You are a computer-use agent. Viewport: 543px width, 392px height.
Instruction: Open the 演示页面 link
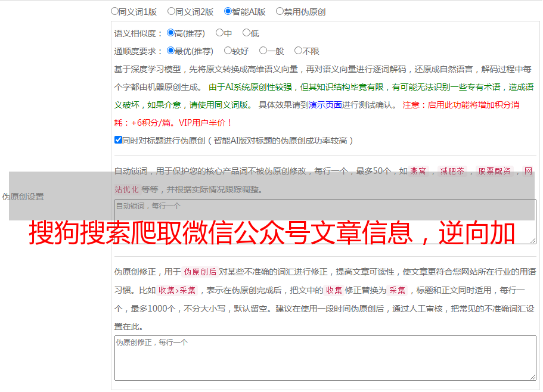(x=325, y=105)
